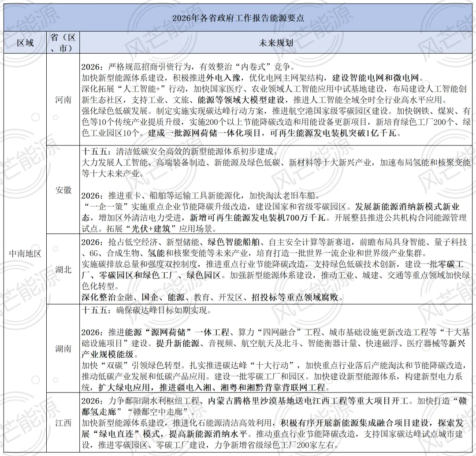This screenshot has height=456, width=476.
Task: Click the "省（区、市）" column header
Action: click(63, 43)
